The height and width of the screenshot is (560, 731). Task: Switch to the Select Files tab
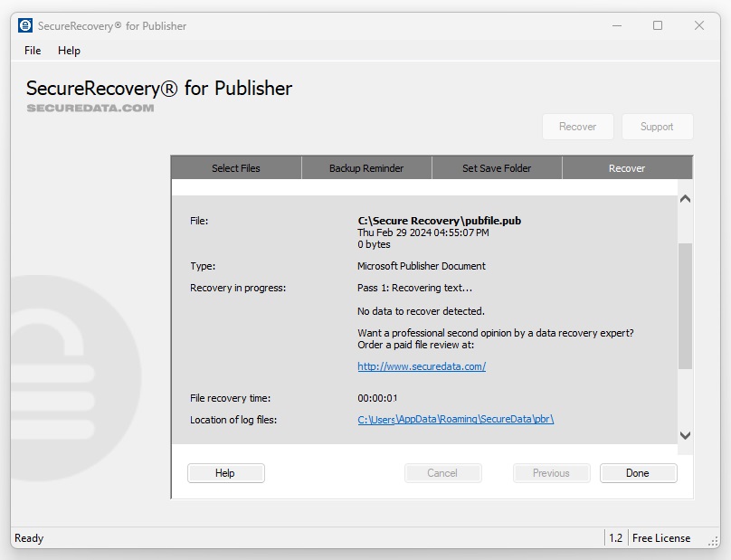click(x=236, y=168)
